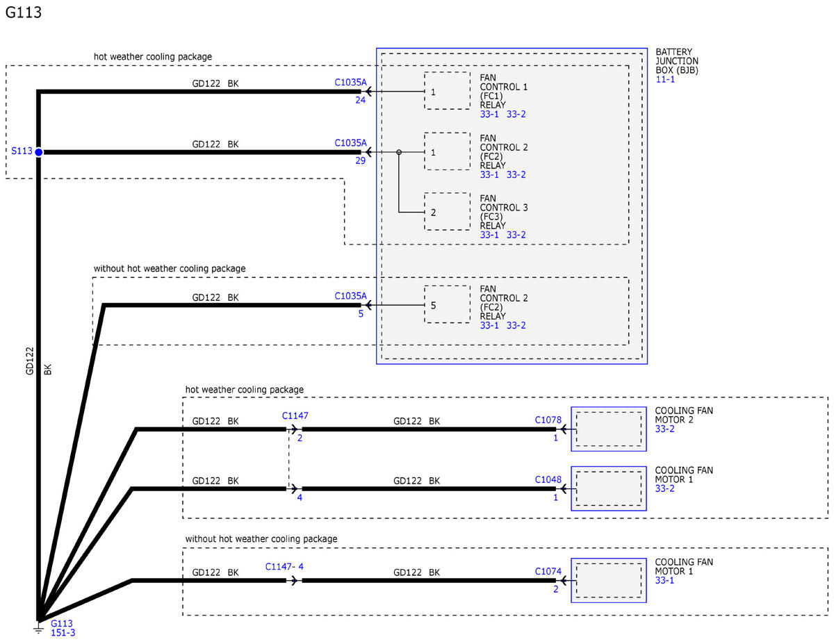
Task: Select the FC2 relay box with pin 5
Action: click(x=448, y=304)
